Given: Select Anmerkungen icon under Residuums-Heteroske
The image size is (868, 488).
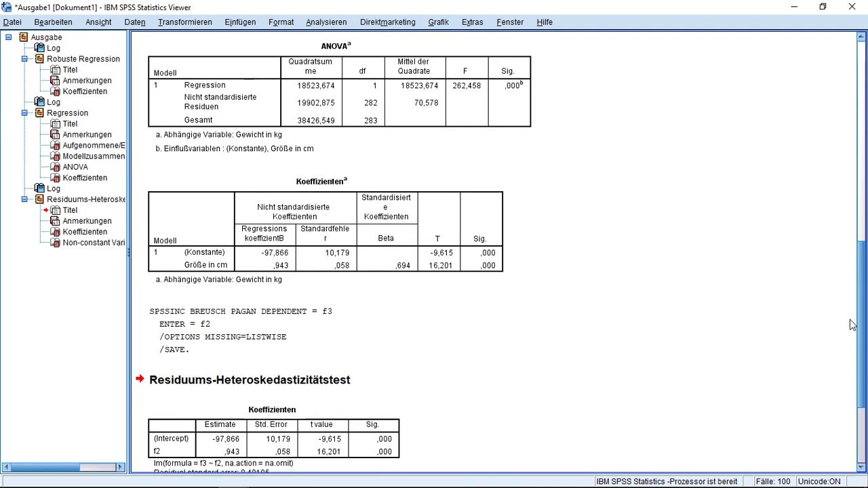Looking at the screenshot, I should point(56,221).
